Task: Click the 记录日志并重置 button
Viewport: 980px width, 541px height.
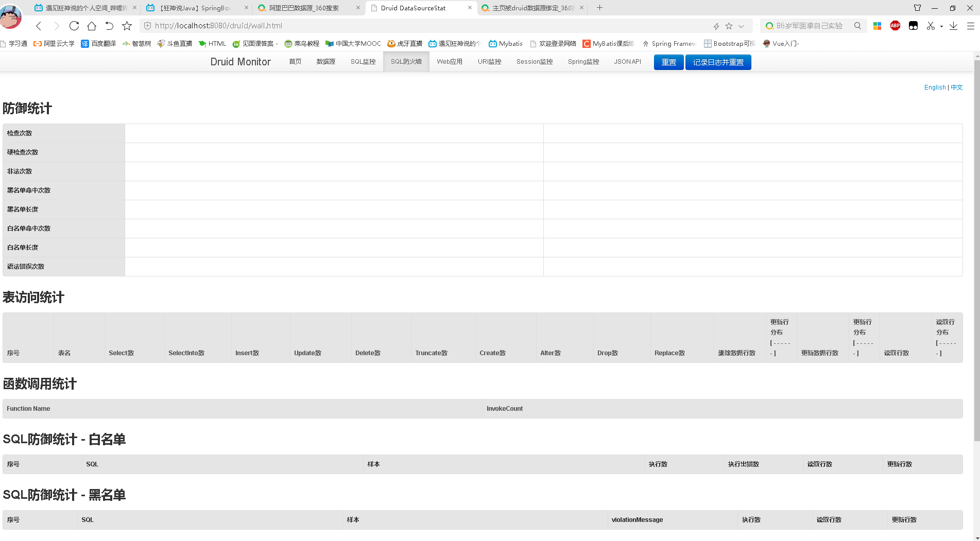Action: 718,62
